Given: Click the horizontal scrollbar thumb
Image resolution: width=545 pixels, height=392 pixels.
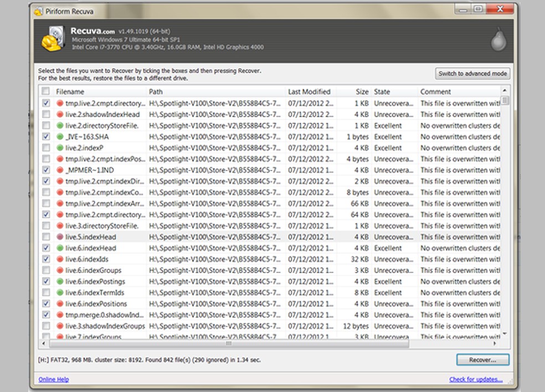Looking at the screenshot, I should coord(229,343).
